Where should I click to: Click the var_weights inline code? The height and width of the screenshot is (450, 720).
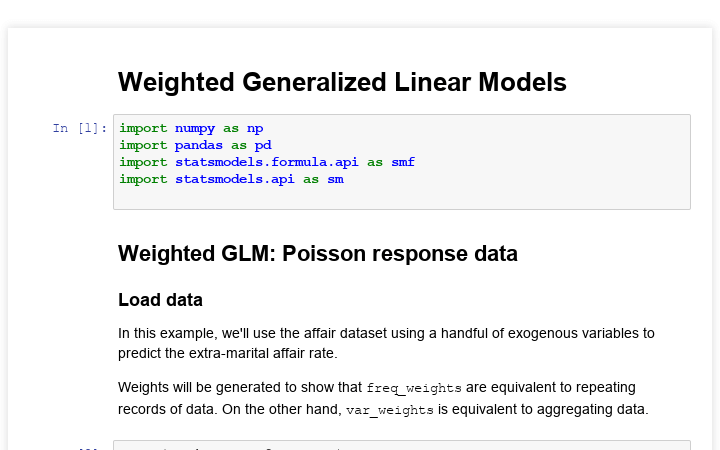[390, 410]
